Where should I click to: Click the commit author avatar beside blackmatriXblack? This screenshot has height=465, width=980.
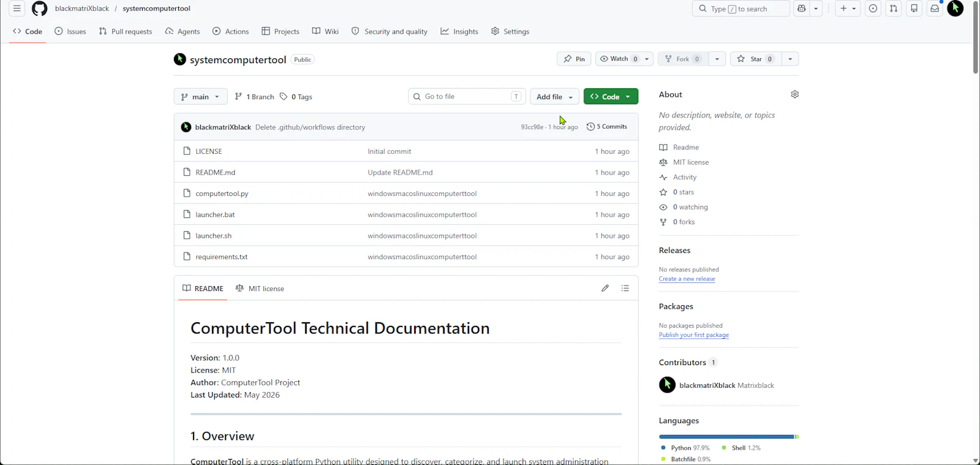pos(186,127)
